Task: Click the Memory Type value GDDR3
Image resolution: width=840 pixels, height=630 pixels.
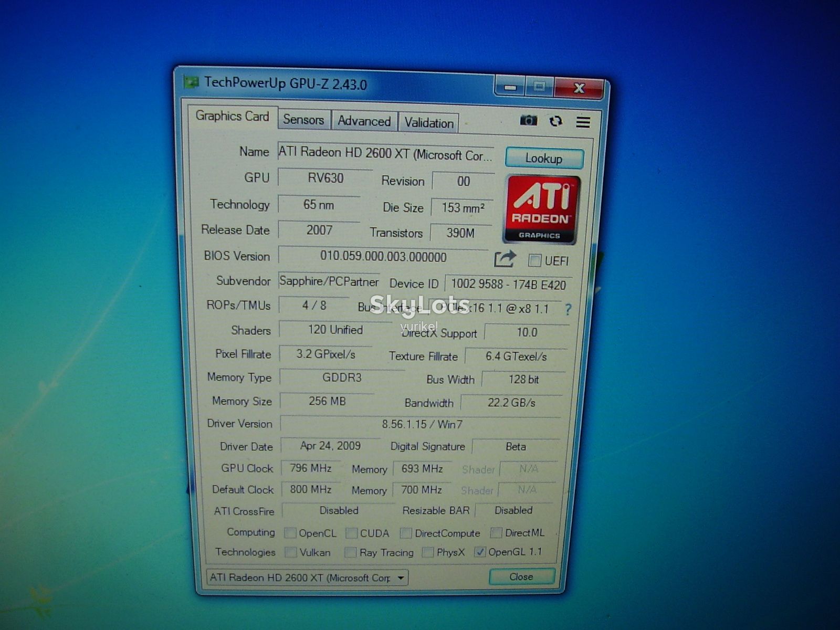Action: pyautogui.click(x=342, y=377)
